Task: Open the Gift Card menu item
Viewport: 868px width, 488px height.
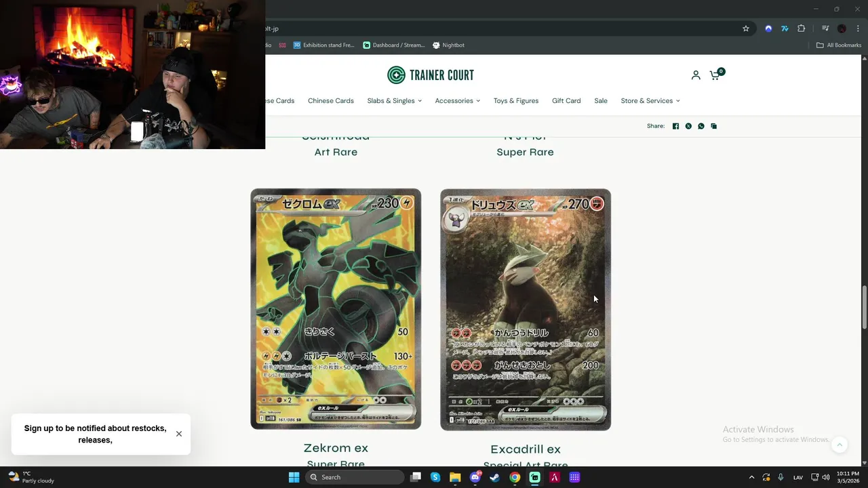Action: [566, 101]
